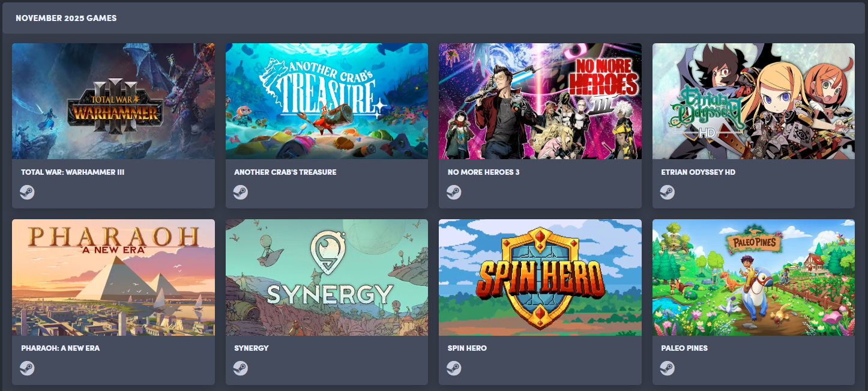Click the Synergy title label
The height and width of the screenshot is (391, 868).
coord(252,348)
